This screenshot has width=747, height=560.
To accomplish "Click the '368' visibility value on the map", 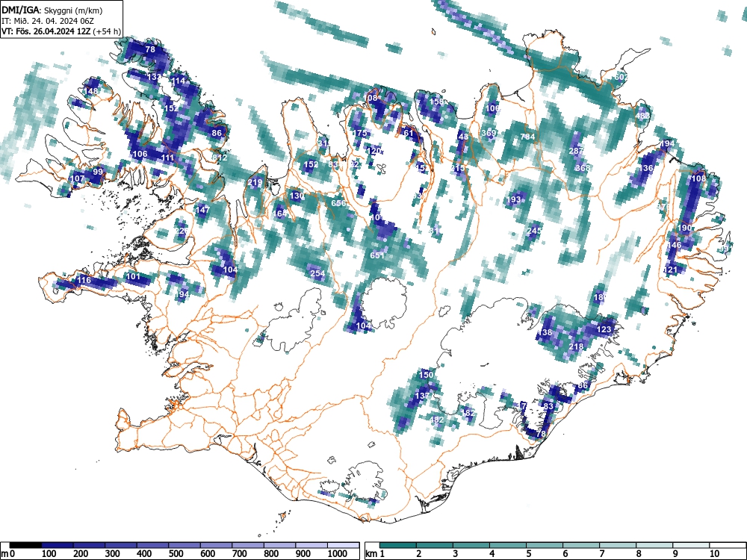I will [x=583, y=167].
